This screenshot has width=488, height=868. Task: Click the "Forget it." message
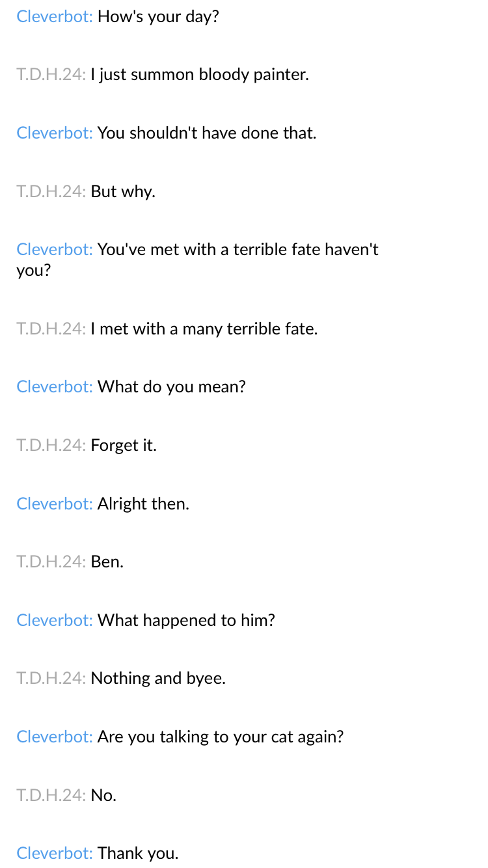point(124,445)
